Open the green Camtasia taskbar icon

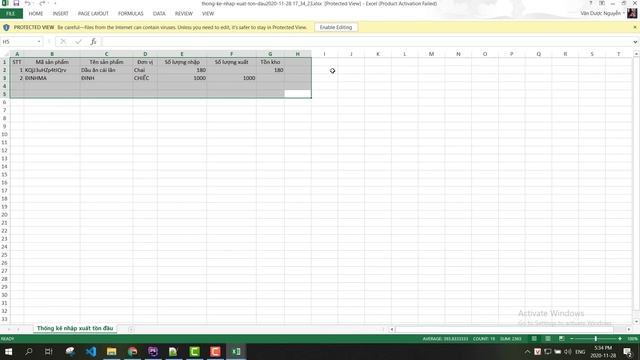[x=194, y=351]
